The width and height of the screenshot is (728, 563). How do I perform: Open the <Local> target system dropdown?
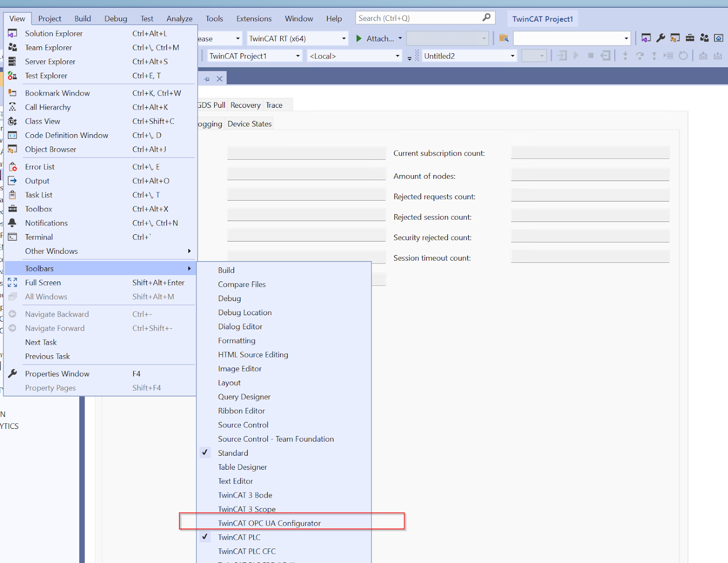(398, 56)
